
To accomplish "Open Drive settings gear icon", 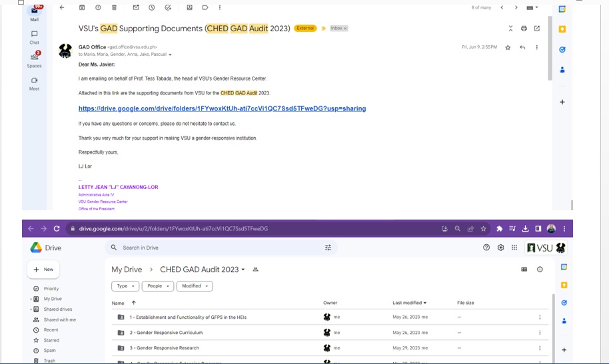I will (500, 248).
